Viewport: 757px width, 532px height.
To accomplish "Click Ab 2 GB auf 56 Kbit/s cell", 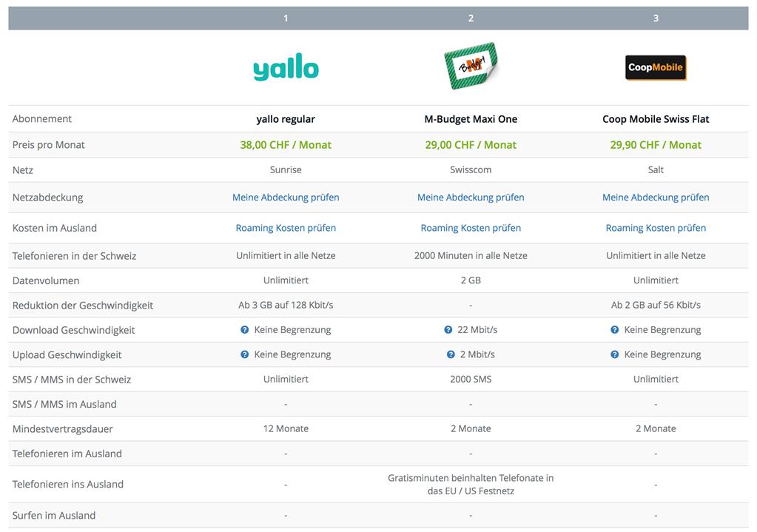I will point(656,305).
